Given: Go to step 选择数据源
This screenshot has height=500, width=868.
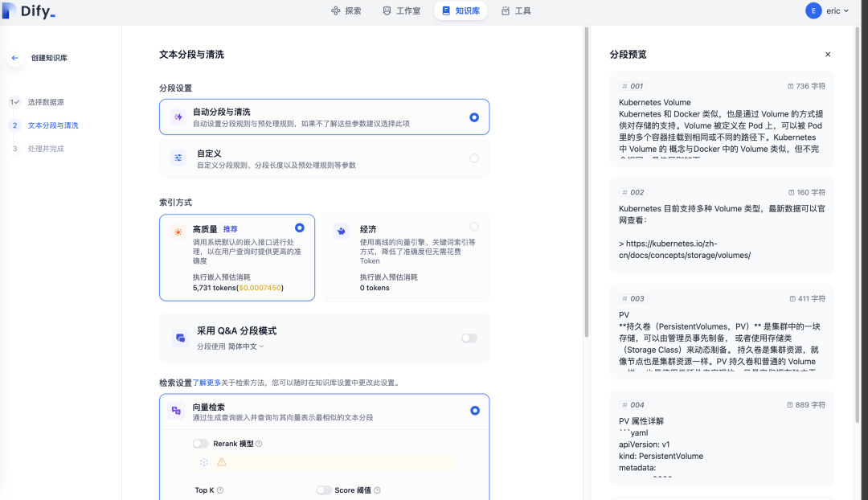Looking at the screenshot, I should pyautogui.click(x=45, y=102).
